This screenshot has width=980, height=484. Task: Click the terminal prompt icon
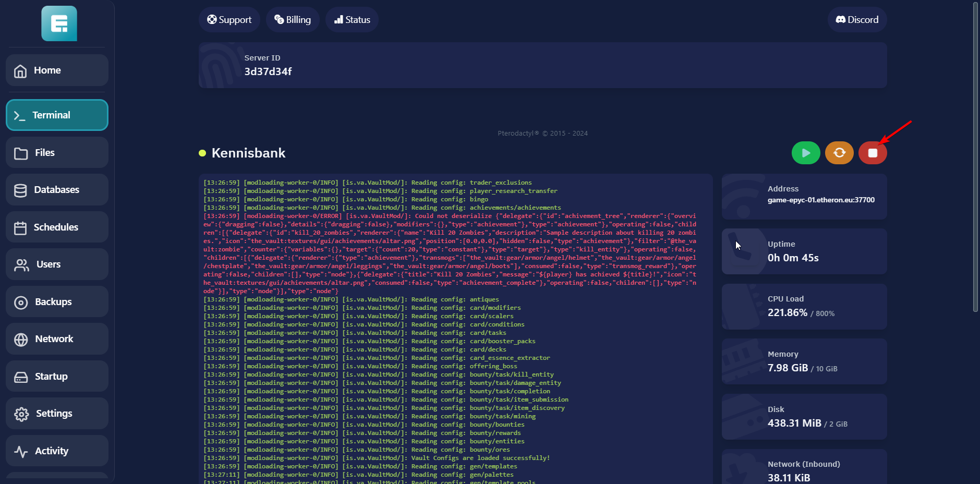click(19, 116)
